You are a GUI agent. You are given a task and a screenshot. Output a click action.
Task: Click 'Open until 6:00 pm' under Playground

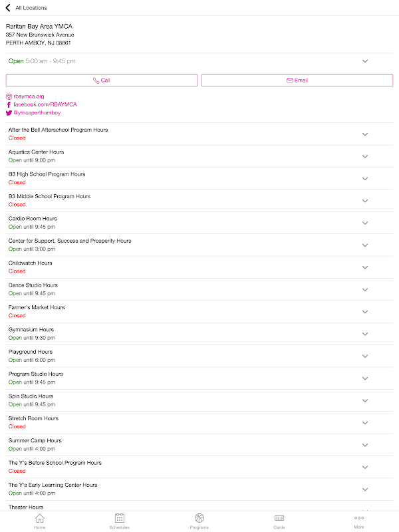point(32,360)
